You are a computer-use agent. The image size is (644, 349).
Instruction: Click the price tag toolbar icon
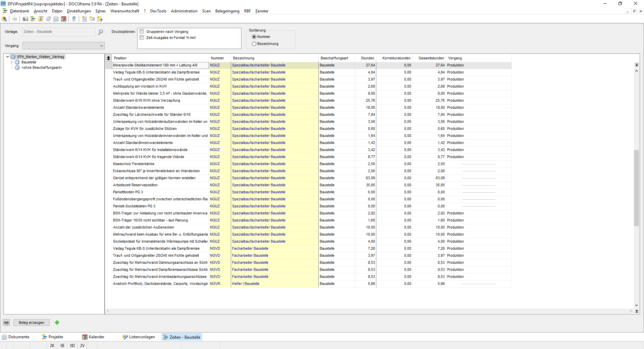pos(48,19)
